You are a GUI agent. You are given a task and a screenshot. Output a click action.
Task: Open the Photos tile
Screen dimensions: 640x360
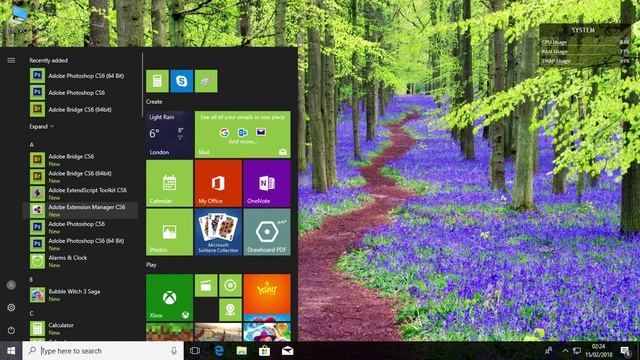coord(169,232)
